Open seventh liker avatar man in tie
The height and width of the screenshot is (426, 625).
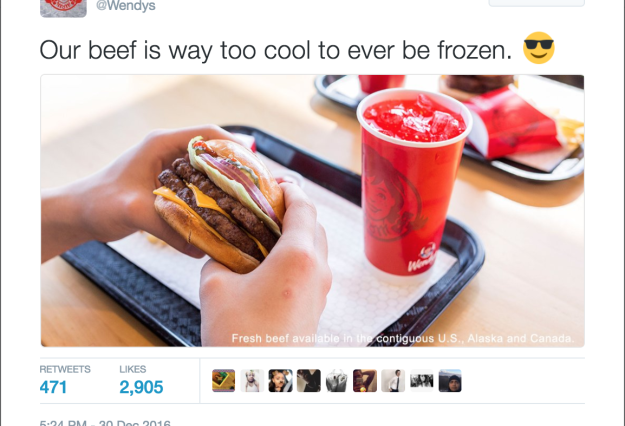(x=393, y=381)
